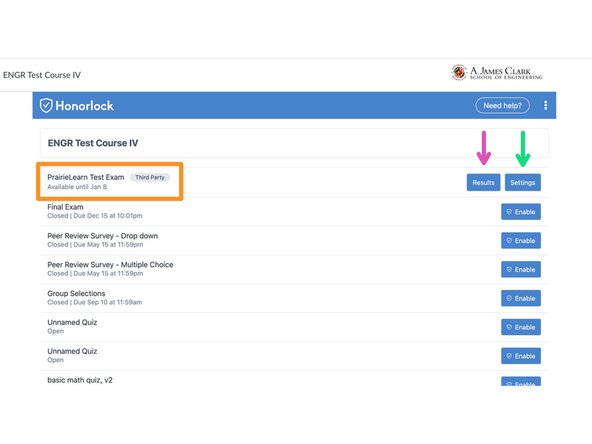Image resolution: width=592 pixels, height=444 pixels.
Task: Open Results for PrairieLearn Test Exam
Action: (x=483, y=182)
